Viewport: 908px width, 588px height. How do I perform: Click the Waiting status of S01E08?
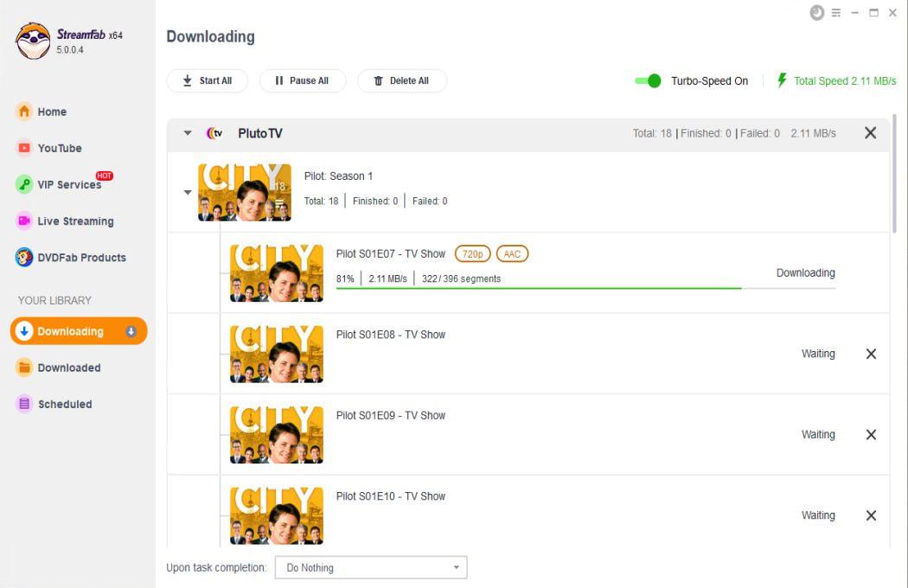pyautogui.click(x=818, y=354)
